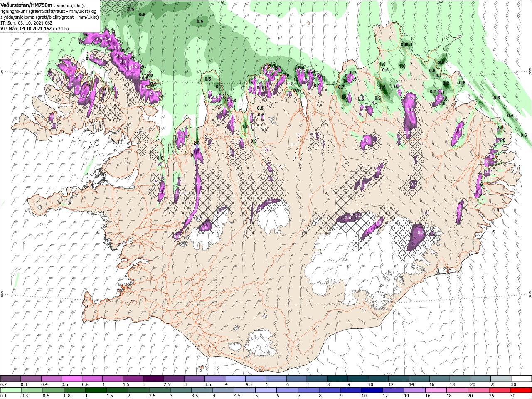
Task: Click the '0.1' label in the rain legend
Action: (x=3, y=396)
